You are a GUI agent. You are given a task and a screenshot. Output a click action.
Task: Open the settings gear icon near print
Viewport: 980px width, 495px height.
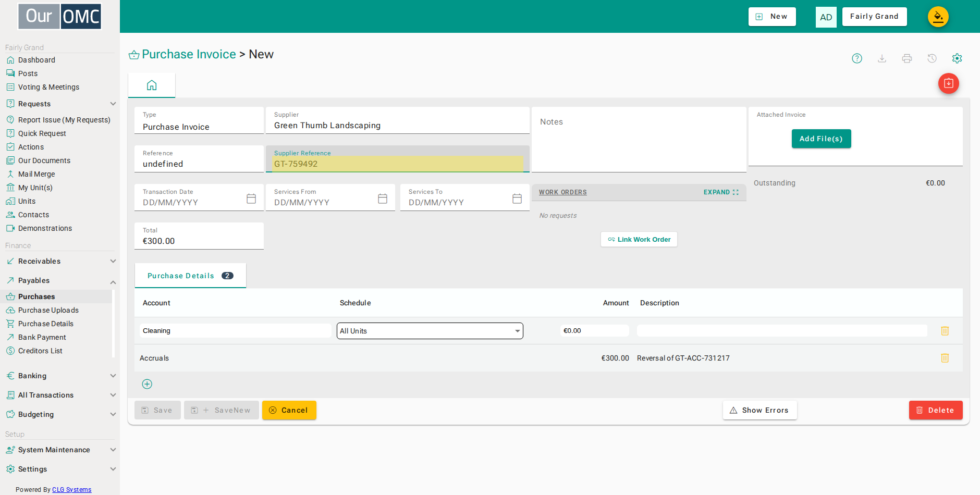957,58
